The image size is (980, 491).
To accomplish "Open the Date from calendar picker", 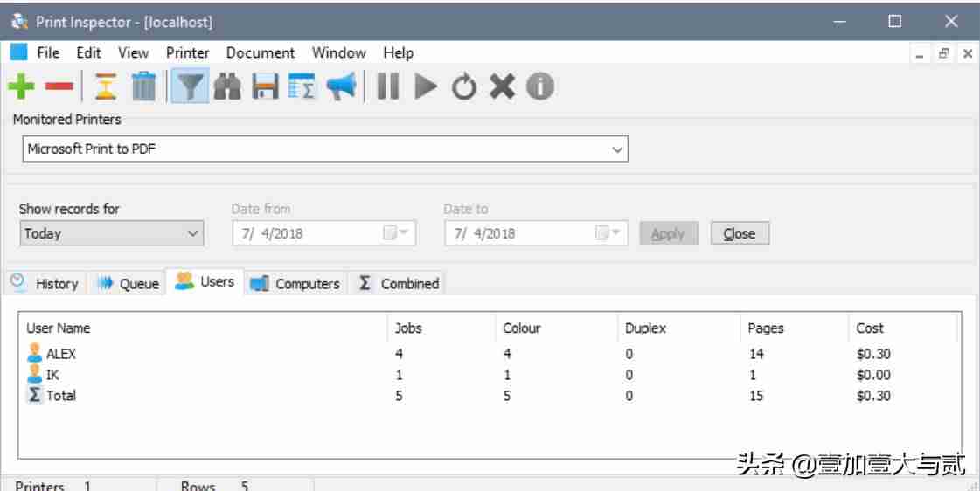I will [x=395, y=233].
